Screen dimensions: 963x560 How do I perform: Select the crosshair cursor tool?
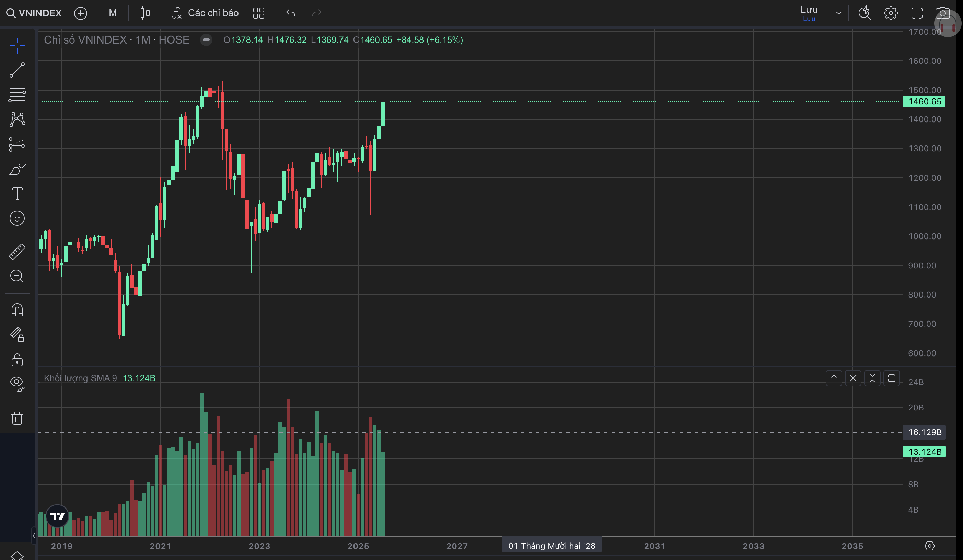17,46
